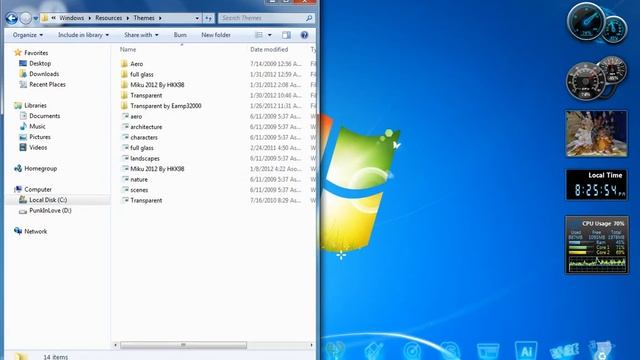This screenshot has width=640, height=360.
Task: Sort the file list by the Name column
Action: 128,49
